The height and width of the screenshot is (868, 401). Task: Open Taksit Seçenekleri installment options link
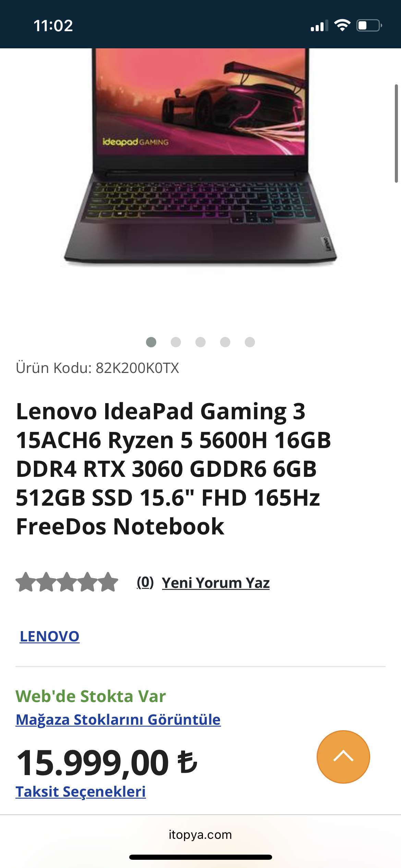81,792
